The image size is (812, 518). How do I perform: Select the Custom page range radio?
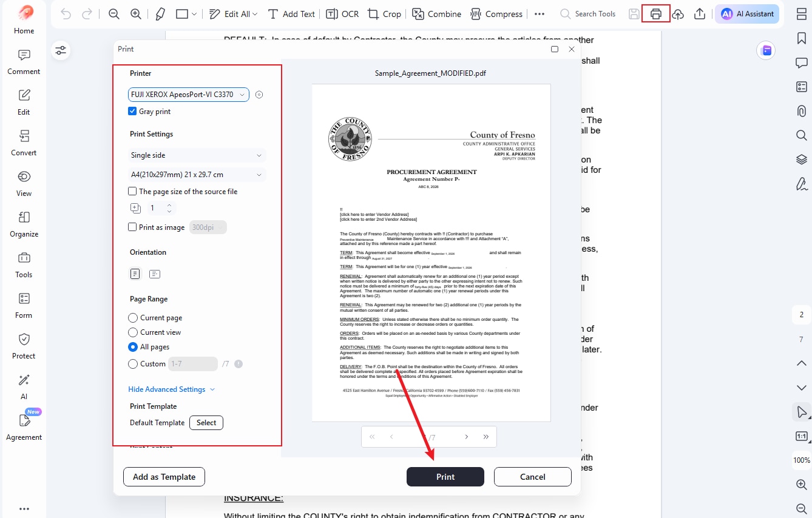133,364
